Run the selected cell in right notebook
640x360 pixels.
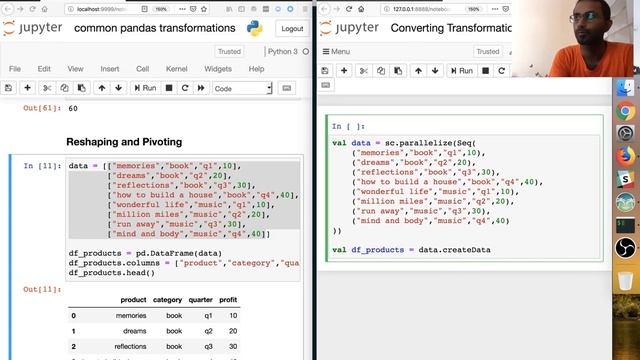pos(462,71)
